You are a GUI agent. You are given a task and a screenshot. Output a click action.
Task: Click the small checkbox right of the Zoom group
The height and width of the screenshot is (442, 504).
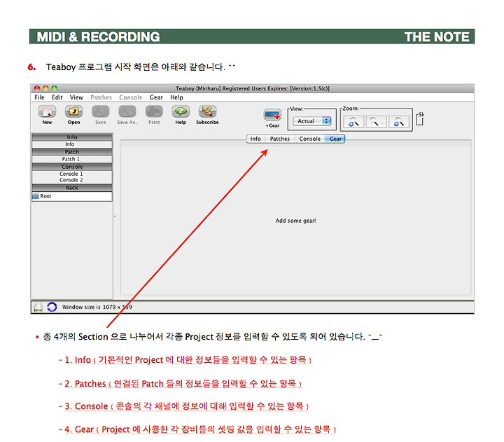pos(419,120)
